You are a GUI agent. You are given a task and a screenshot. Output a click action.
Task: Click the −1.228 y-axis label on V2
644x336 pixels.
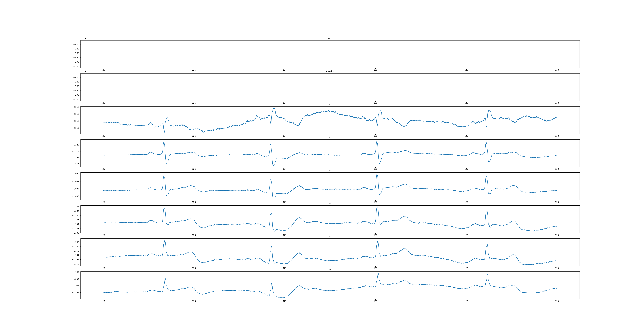pos(75,164)
